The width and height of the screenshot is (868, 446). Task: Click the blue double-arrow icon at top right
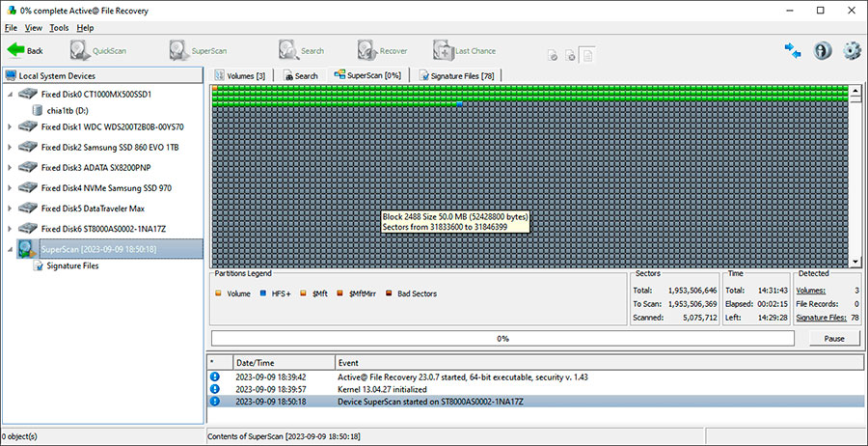click(793, 51)
